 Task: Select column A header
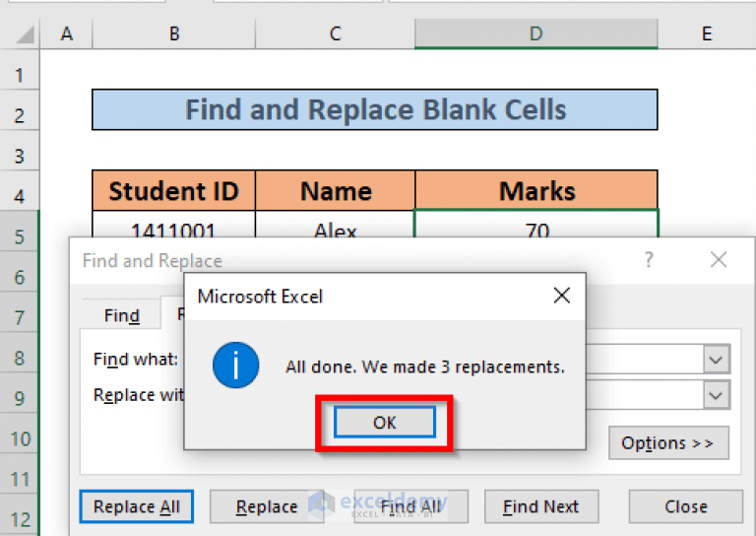[67, 33]
